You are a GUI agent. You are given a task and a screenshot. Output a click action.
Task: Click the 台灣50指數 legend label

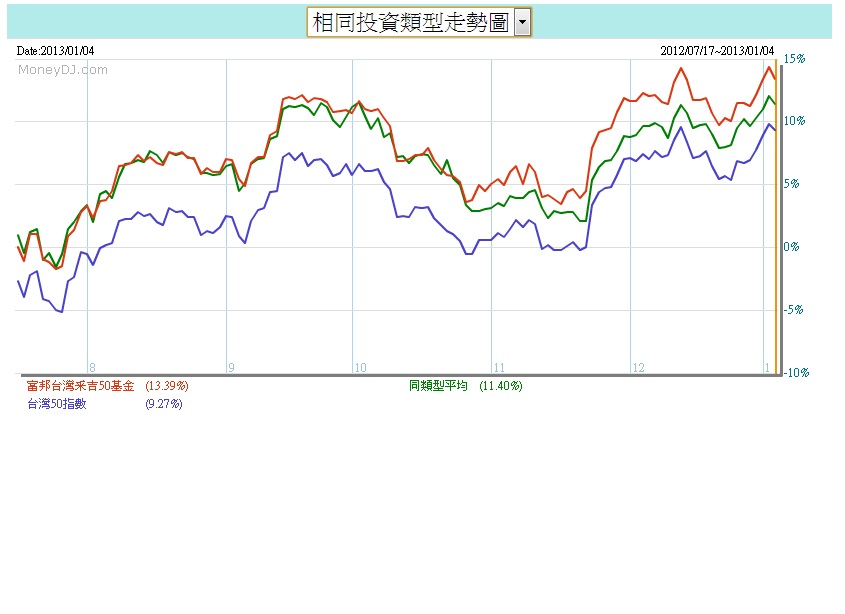[x=57, y=404]
